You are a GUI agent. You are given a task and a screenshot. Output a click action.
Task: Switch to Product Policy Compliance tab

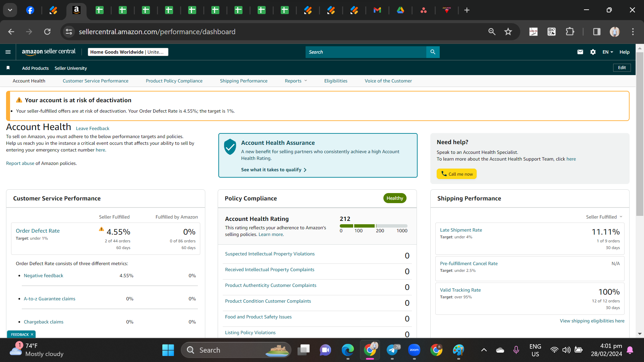174,81
